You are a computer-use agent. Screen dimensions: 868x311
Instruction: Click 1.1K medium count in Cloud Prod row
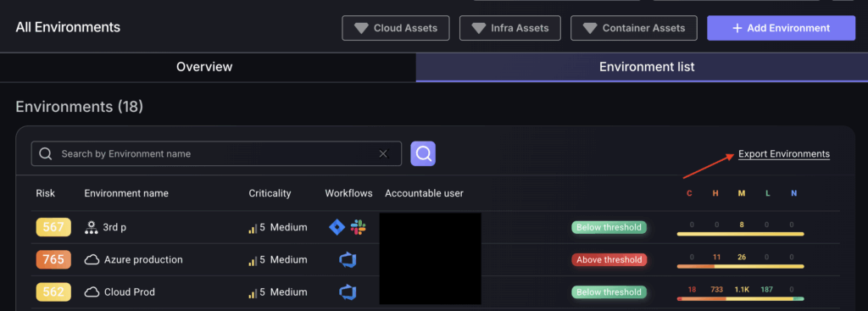pos(741,290)
